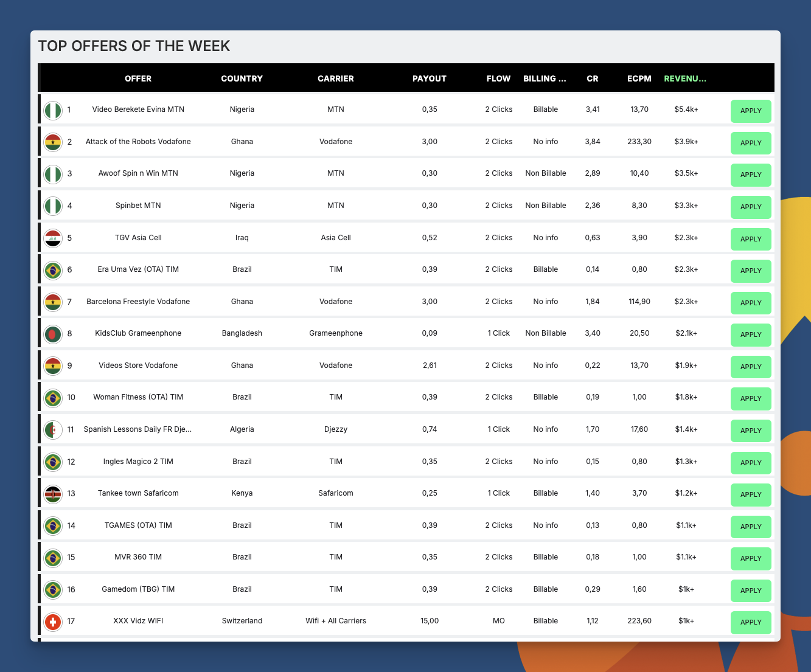
Task: Click the Ghana flag icon for Attack of the Robots
Action: [x=54, y=142]
